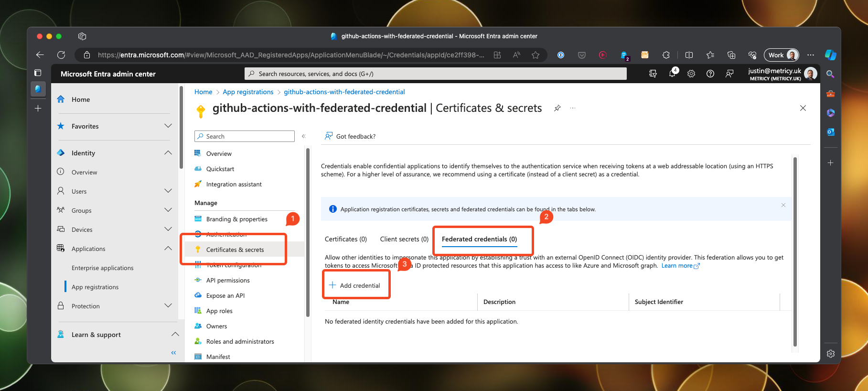Dismiss the information banner
This screenshot has height=391, width=868.
[783, 205]
